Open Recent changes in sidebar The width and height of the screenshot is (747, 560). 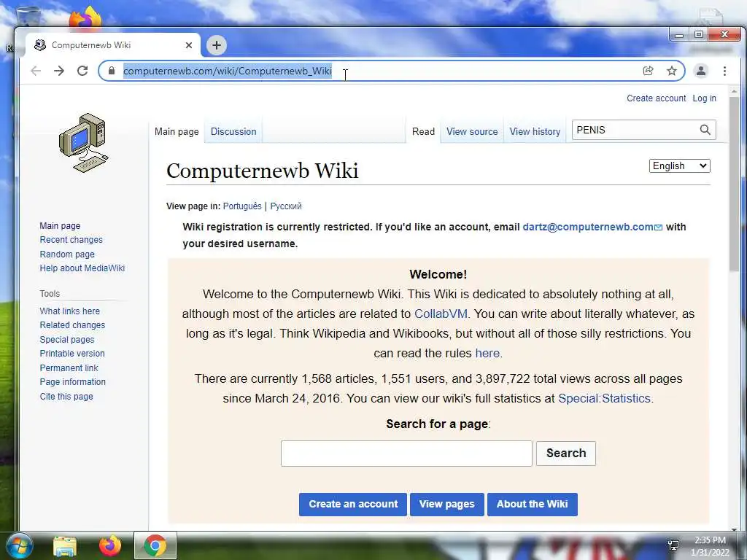tap(71, 239)
